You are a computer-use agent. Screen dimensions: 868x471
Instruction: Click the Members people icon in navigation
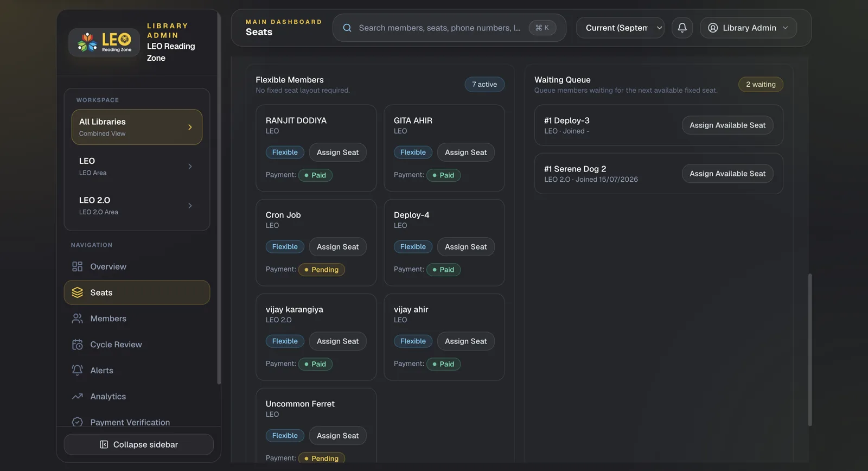point(78,319)
